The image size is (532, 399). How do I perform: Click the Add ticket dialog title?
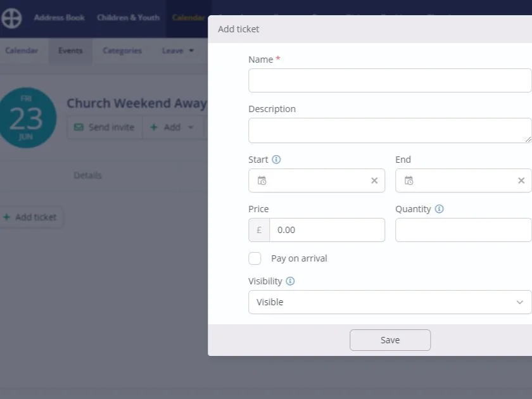pyautogui.click(x=239, y=29)
